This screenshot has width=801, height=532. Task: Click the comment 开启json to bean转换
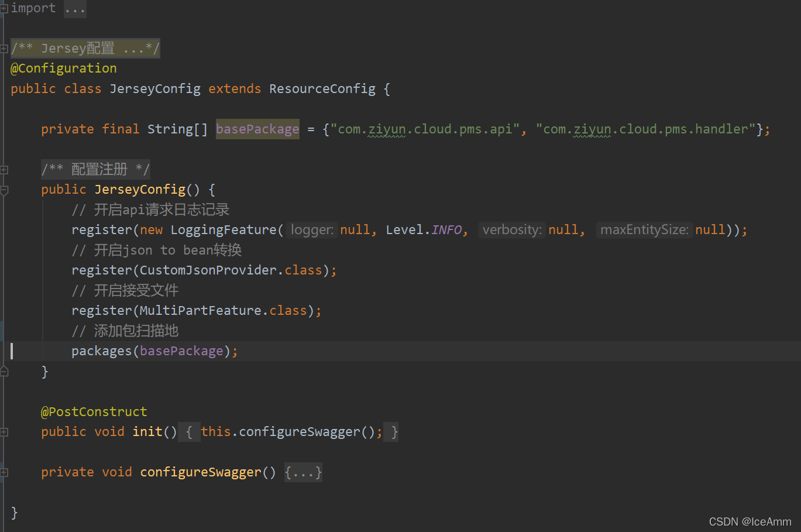pos(156,250)
